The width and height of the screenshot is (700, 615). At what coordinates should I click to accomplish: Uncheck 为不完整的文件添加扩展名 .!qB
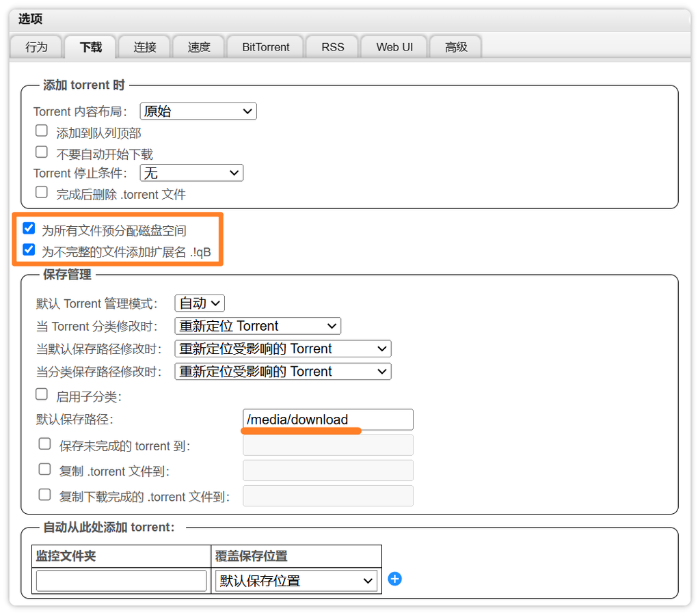(28, 249)
